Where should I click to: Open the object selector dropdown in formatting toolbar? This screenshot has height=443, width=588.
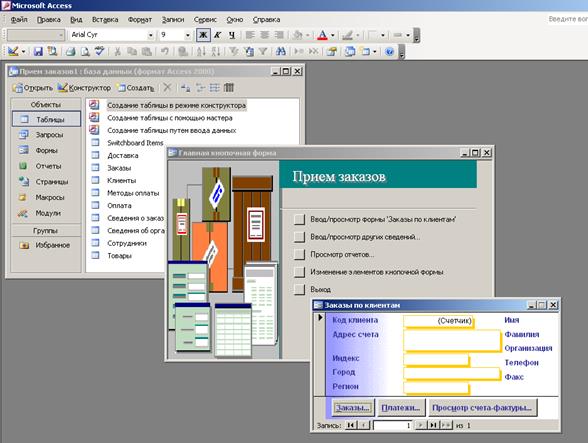coord(61,35)
